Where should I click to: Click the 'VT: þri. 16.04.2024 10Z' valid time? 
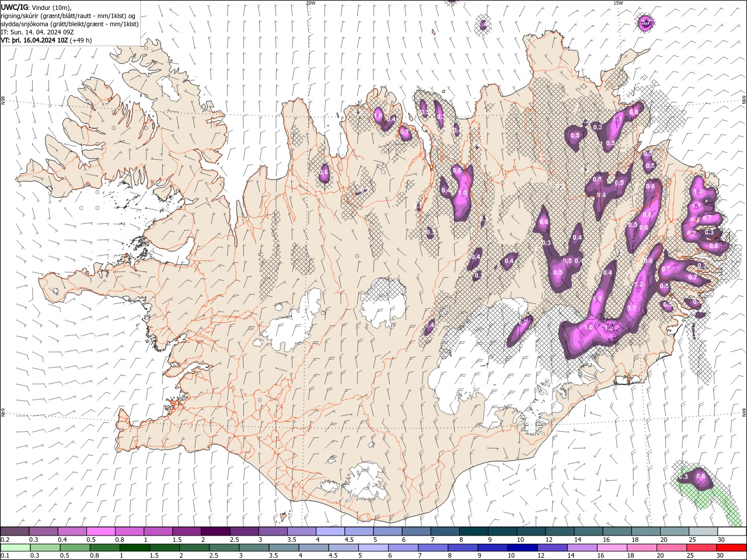coord(34,40)
